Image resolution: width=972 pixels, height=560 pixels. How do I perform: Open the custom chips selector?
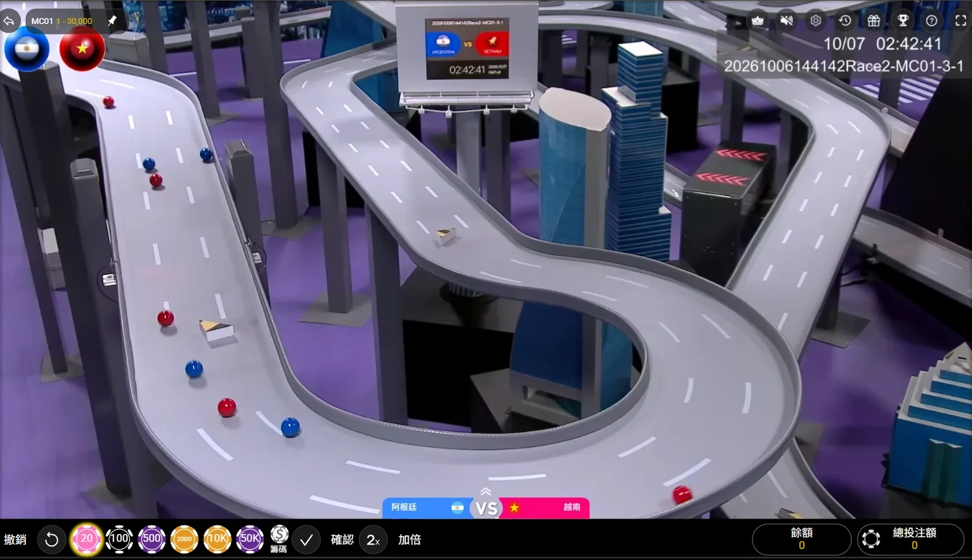(x=279, y=539)
